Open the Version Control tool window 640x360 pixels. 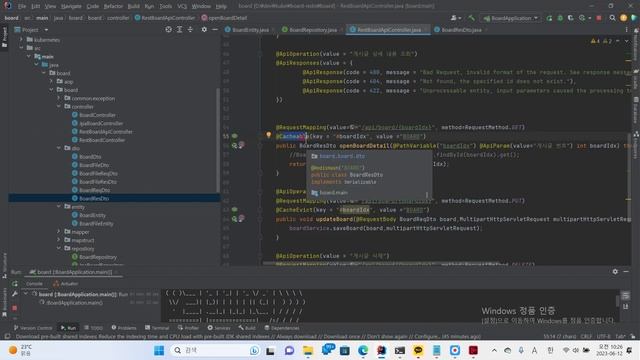coord(33,328)
